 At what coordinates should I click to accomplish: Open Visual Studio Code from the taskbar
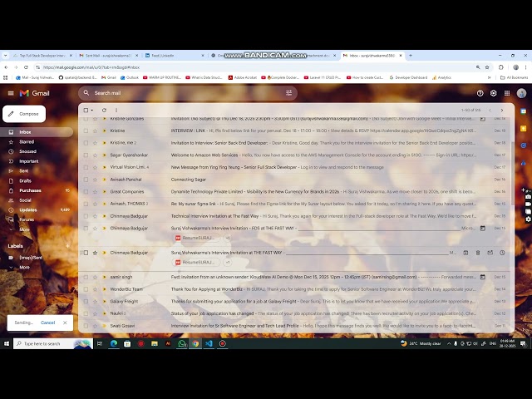[x=209, y=343]
